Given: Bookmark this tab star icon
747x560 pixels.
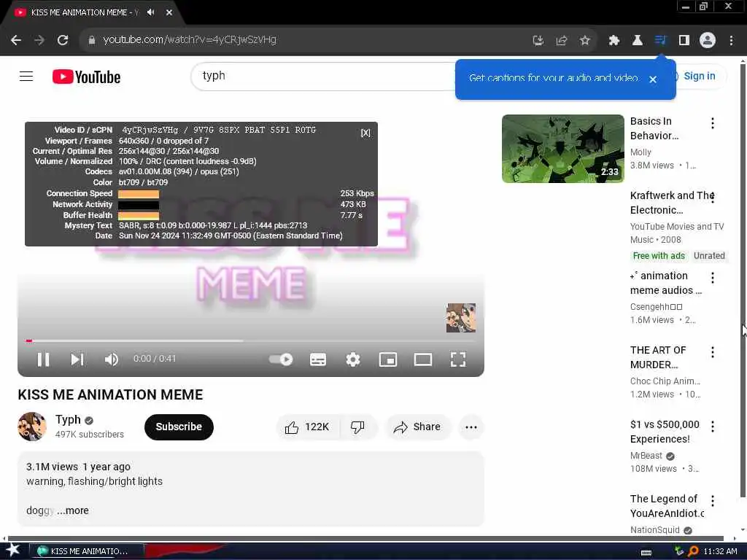Looking at the screenshot, I should click(x=584, y=41).
